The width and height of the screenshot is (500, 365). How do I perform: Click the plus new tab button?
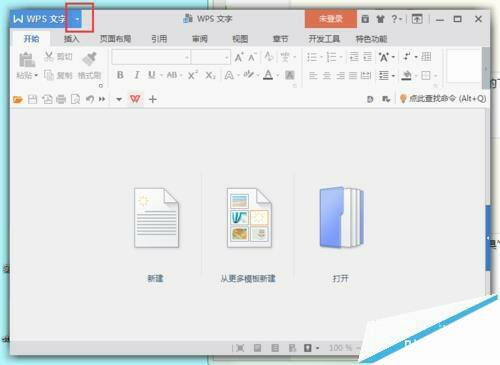(153, 99)
